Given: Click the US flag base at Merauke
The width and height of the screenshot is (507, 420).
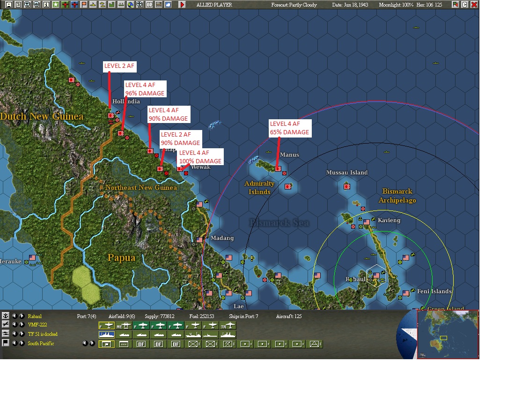Looking at the screenshot, I should (32, 258).
